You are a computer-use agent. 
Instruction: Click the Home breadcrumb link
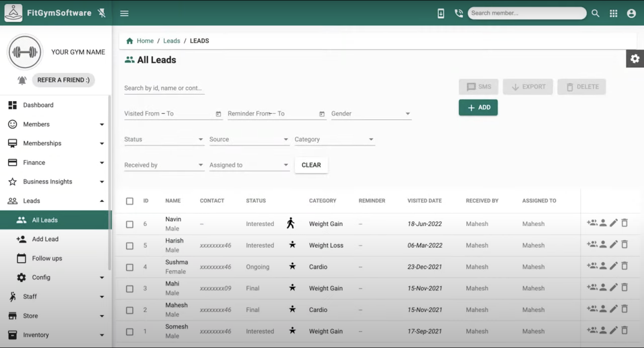[145, 40]
